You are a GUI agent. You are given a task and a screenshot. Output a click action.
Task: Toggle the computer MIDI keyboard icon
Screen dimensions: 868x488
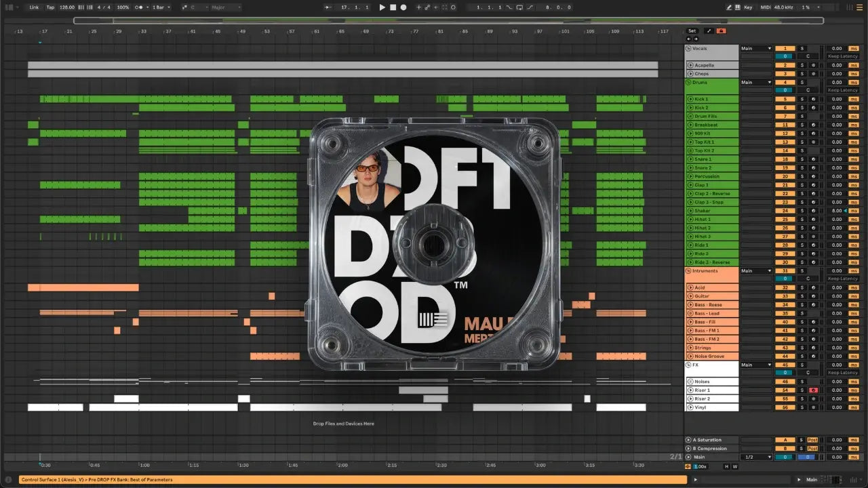pyautogui.click(x=738, y=7)
